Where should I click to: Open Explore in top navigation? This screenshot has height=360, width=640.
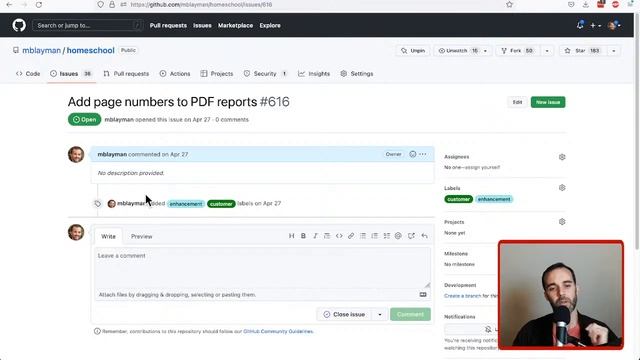[270, 25]
